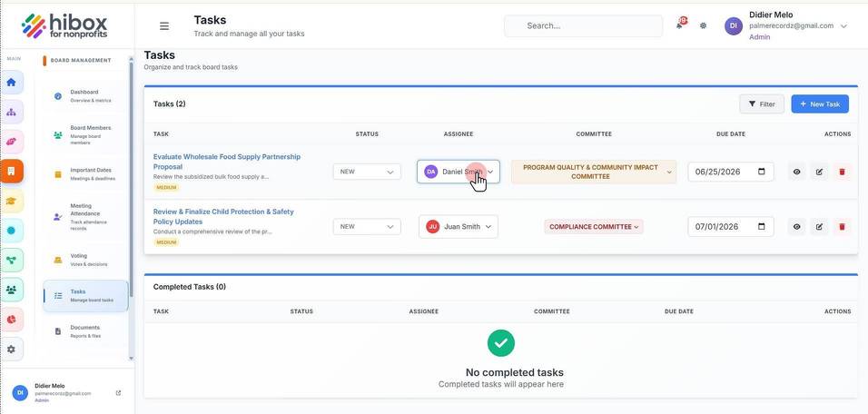Click the COMMITTEE header in Tasks table

[594, 134]
